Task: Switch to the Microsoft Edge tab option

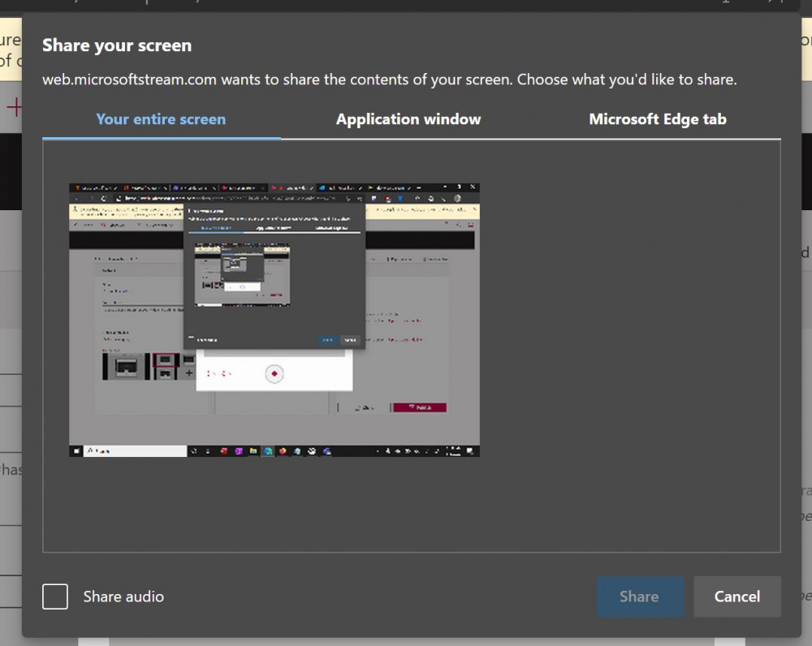Action: [658, 118]
